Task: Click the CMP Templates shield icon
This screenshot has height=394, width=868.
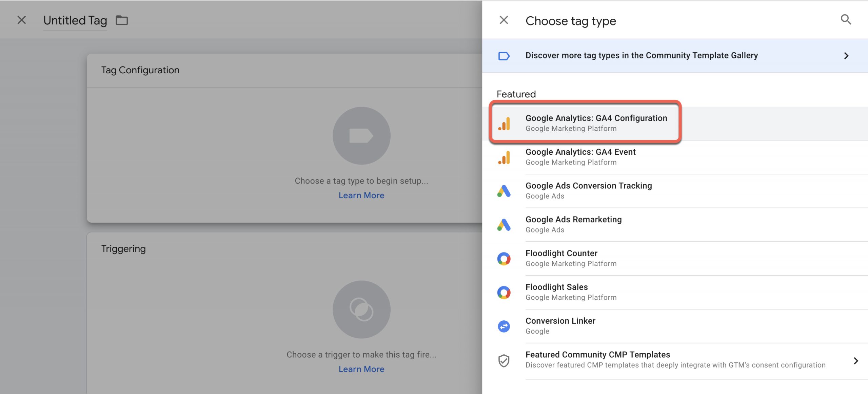Action: click(504, 361)
